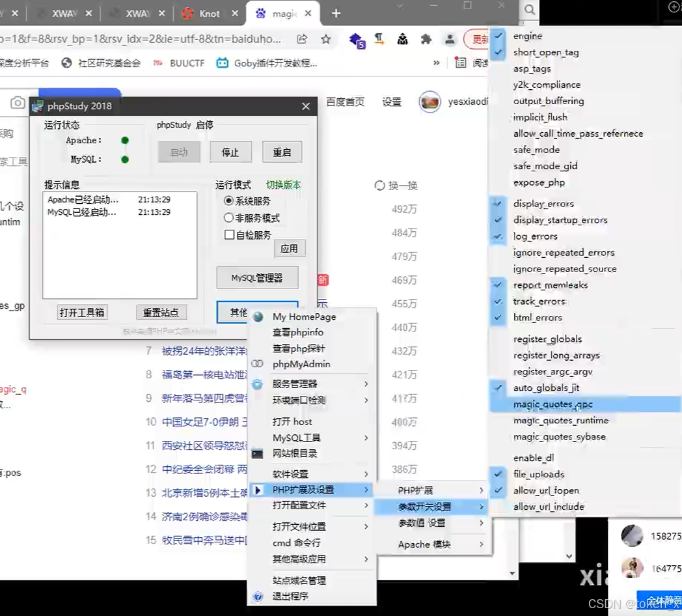Click the 服务管理器 gear icon
The image size is (682, 616).
(x=257, y=384)
